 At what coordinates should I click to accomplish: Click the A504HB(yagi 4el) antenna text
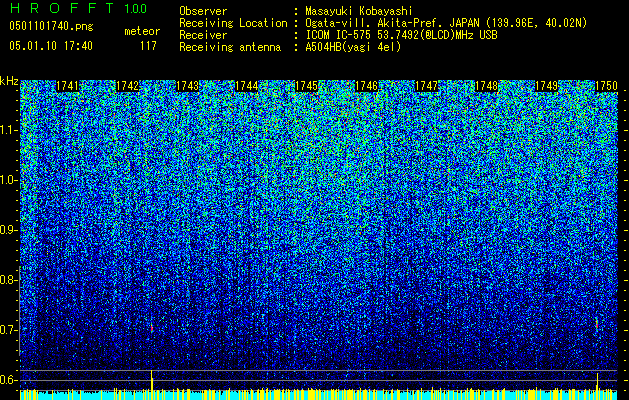point(353,47)
